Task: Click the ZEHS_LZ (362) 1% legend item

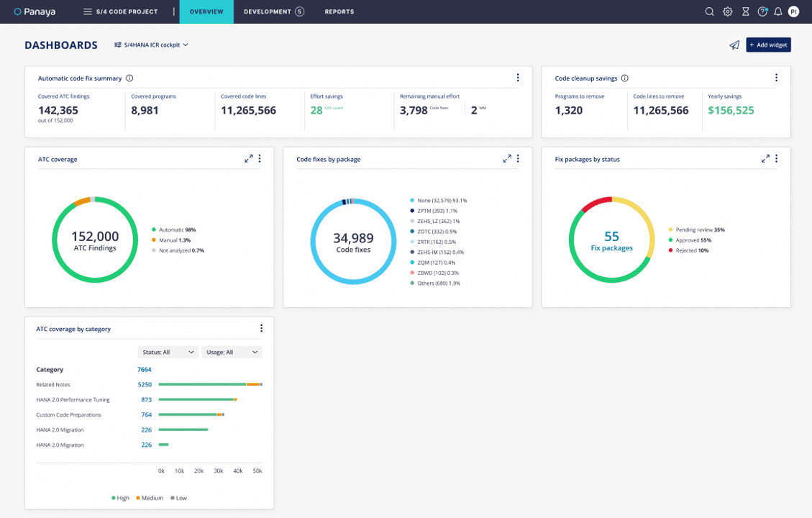Action: [x=435, y=221]
